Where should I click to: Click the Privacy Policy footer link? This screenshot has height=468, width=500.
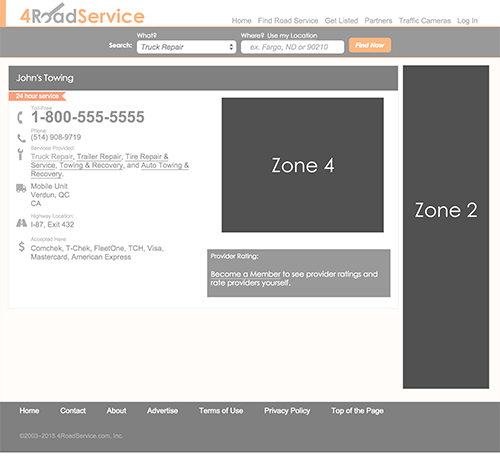(287, 411)
